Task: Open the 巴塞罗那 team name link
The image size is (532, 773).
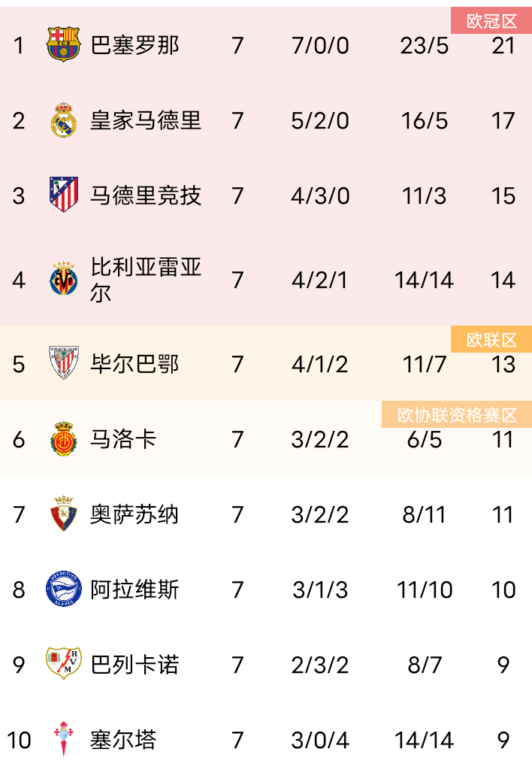Action: (x=135, y=46)
